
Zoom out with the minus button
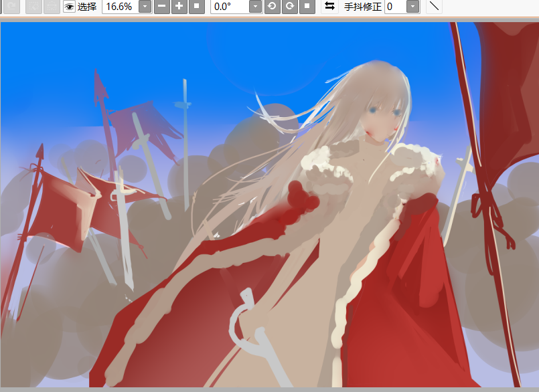(x=161, y=7)
